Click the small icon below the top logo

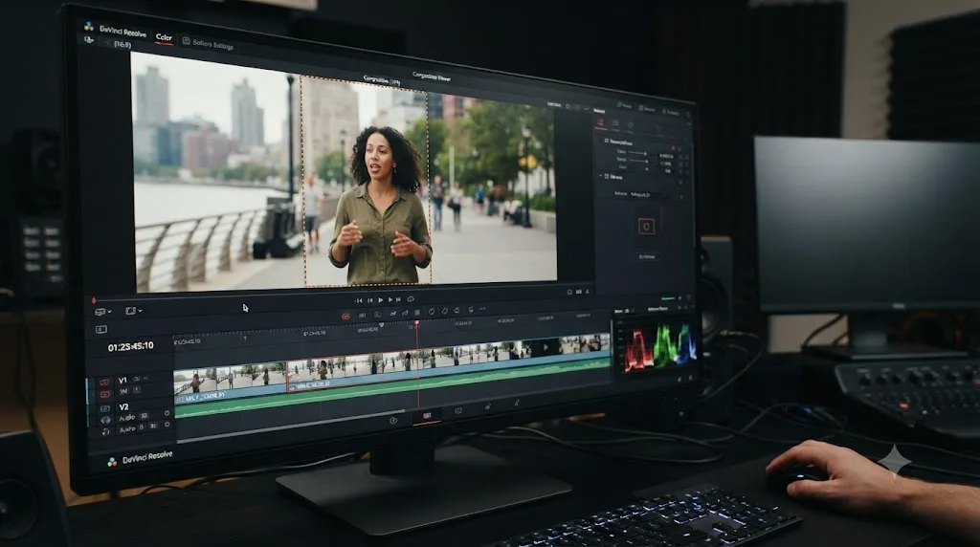coord(89,40)
